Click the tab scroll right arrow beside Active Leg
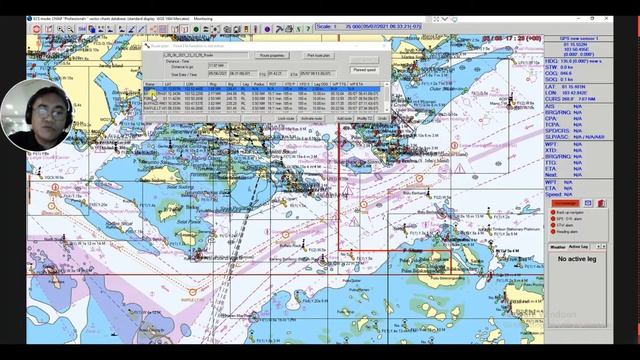The height and width of the screenshot is (360, 640). (x=604, y=247)
